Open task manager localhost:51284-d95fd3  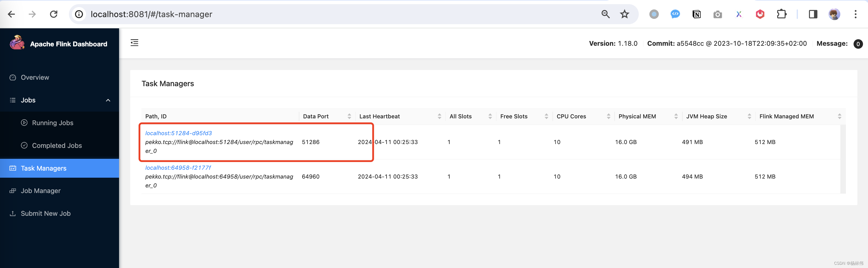(x=179, y=133)
